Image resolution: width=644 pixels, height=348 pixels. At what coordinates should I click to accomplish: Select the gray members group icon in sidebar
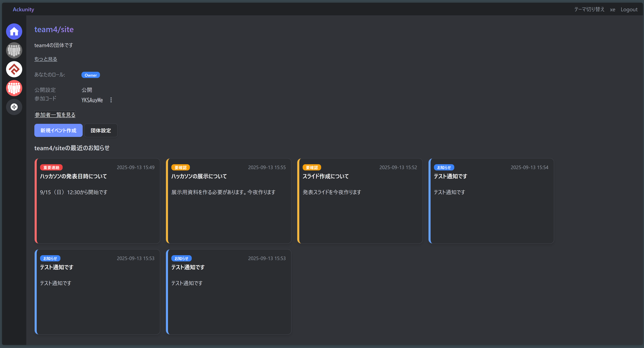[x=14, y=50]
